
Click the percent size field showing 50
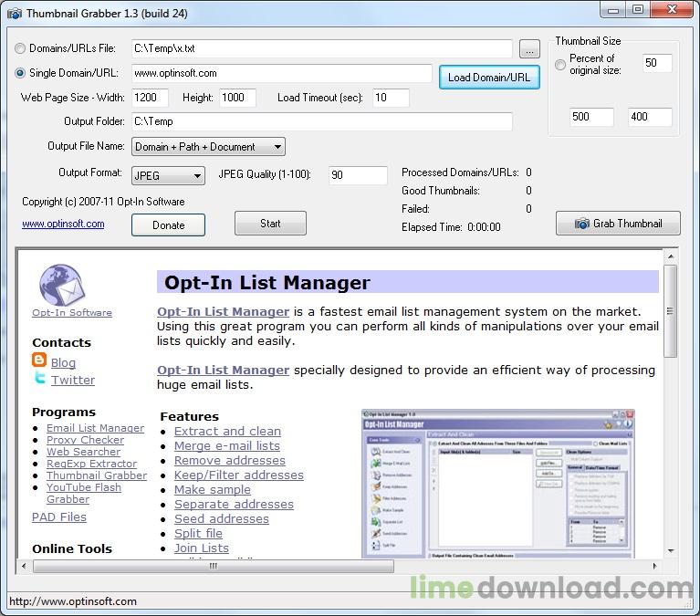tap(657, 62)
